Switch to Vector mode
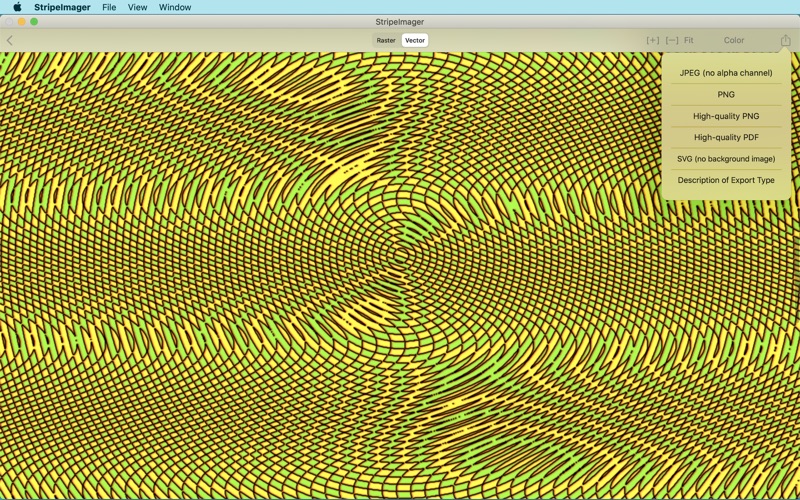 click(x=415, y=40)
